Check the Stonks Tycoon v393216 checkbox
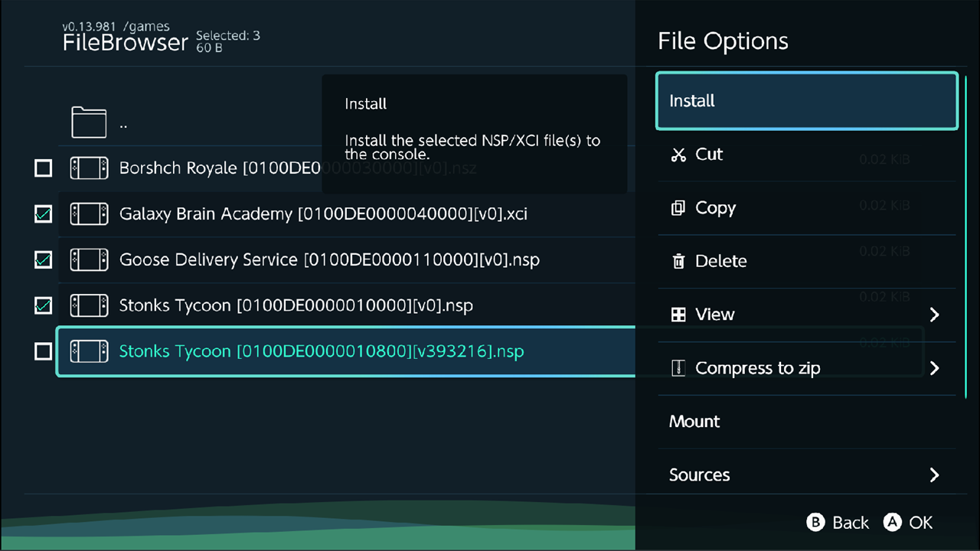The height and width of the screenshot is (551, 980). point(44,351)
